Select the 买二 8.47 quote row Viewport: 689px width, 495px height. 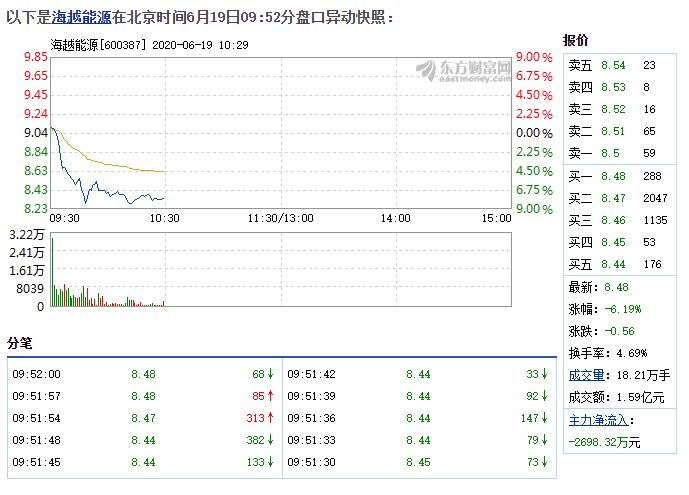(620, 199)
